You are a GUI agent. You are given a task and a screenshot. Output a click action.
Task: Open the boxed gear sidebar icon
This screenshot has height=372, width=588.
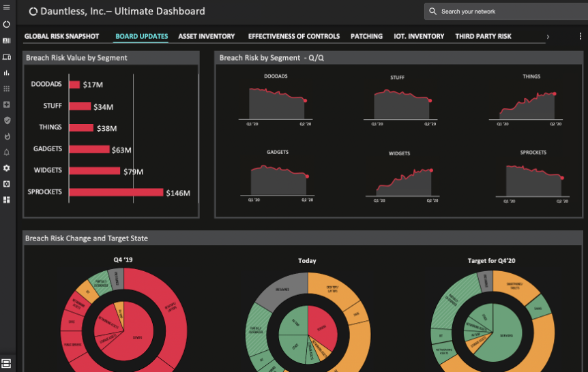[x=6, y=184]
